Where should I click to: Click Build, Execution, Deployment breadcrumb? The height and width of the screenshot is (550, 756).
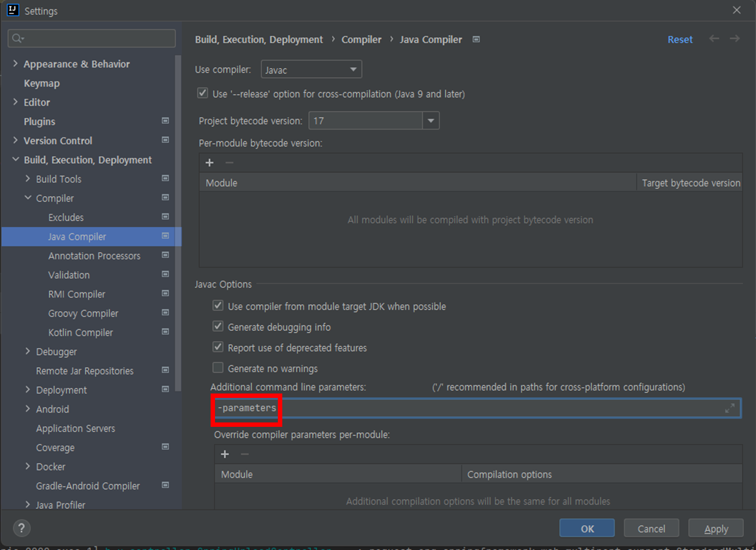coord(259,39)
